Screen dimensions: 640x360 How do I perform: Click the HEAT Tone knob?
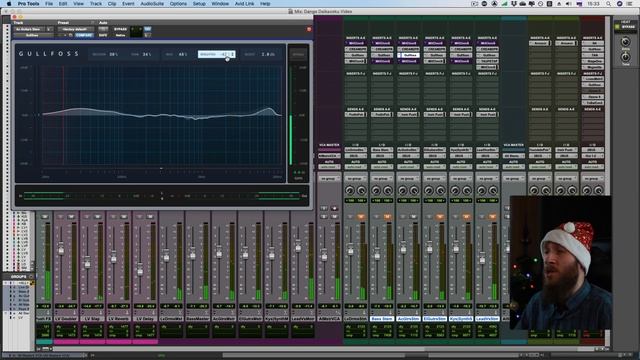(625, 57)
